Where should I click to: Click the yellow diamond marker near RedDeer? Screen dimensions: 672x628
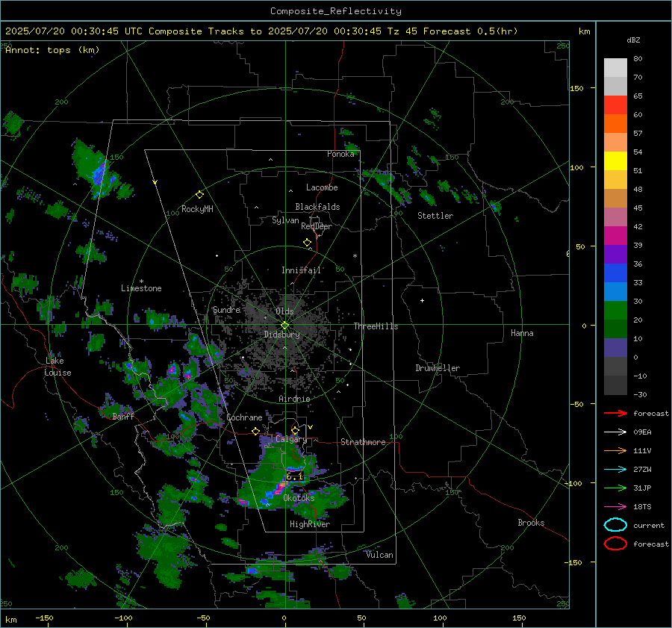[307, 242]
